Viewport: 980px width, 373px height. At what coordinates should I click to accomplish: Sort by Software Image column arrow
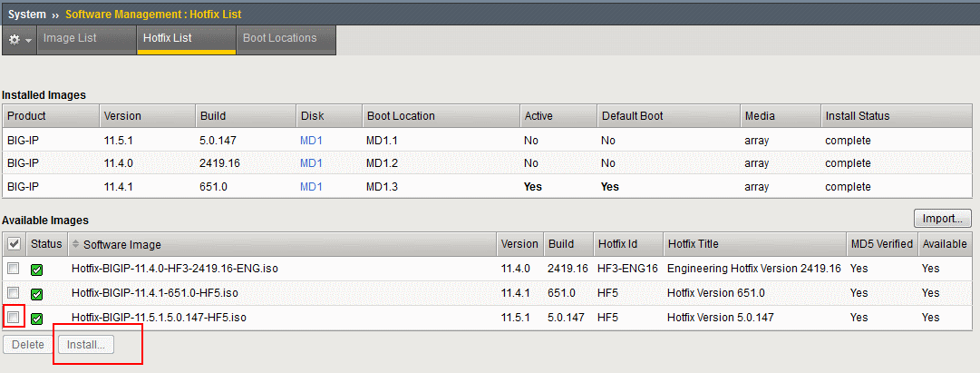click(x=75, y=244)
